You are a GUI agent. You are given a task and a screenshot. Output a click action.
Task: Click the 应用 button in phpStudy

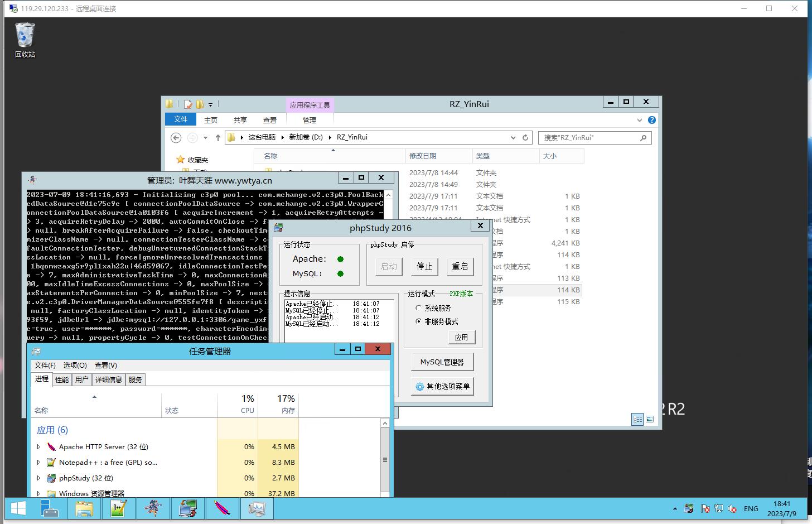coord(461,337)
